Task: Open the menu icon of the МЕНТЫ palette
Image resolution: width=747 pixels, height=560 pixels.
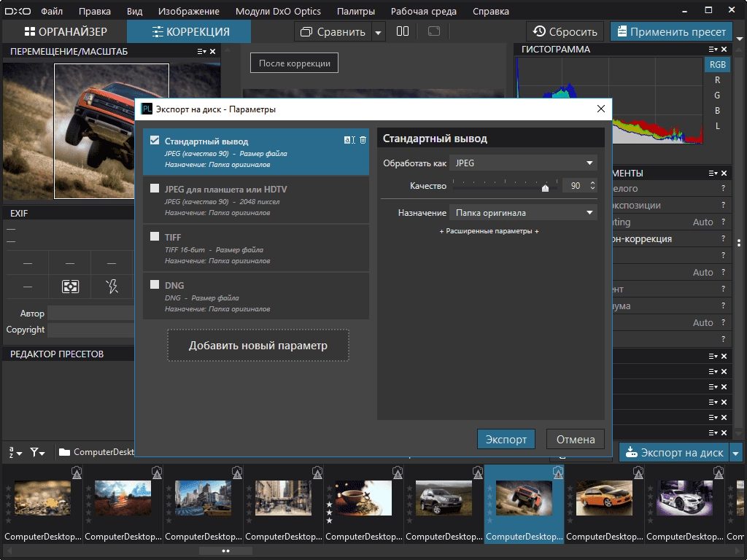Action: (713, 174)
